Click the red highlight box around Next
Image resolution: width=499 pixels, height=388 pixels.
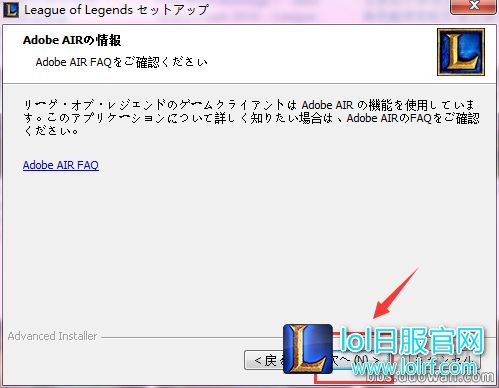click(353, 357)
